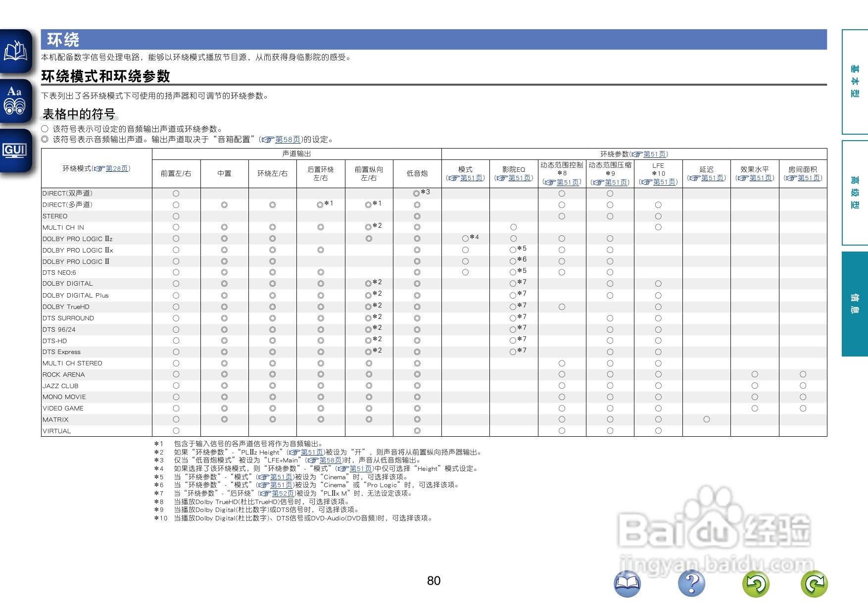Open the Aa glossary icon
The width and height of the screenshot is (868, 614).
point(15,101)
